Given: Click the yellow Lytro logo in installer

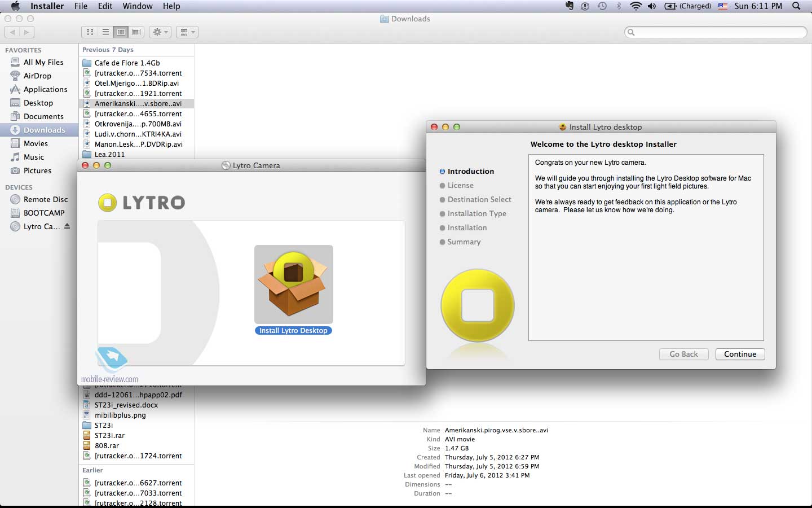Looking at the screenshot, I should tap(478, 305).
